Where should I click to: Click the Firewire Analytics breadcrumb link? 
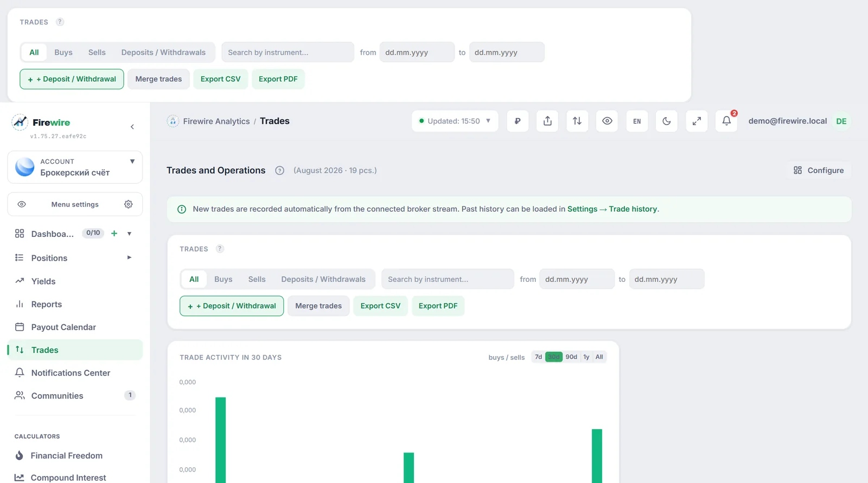216,121
